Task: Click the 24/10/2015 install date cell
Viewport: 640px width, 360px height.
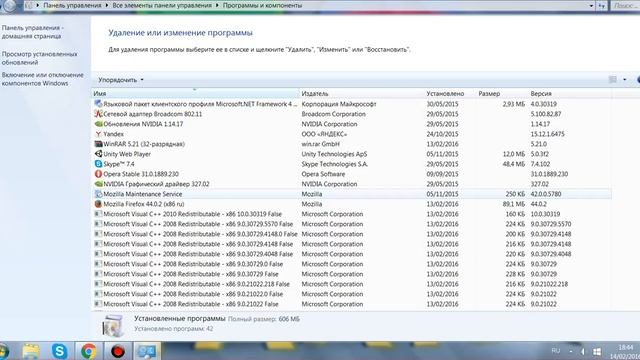Action: (x=442, y=134)
